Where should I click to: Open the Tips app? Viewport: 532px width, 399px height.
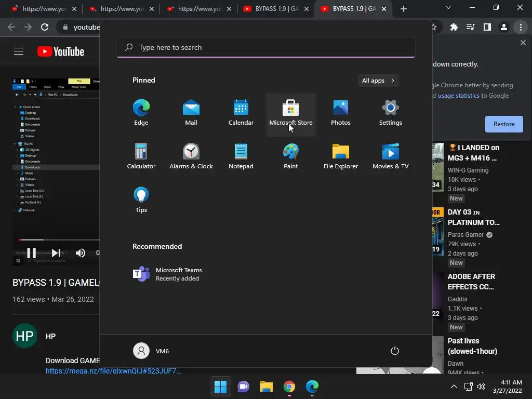[141, 200]
